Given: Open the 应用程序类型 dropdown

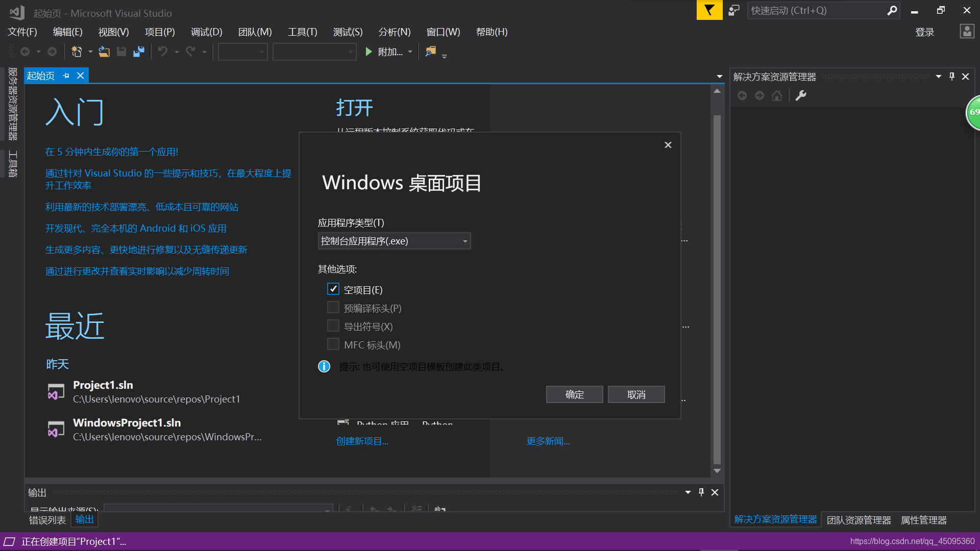Looking at the screenshot, I should [x=394, y=241].
